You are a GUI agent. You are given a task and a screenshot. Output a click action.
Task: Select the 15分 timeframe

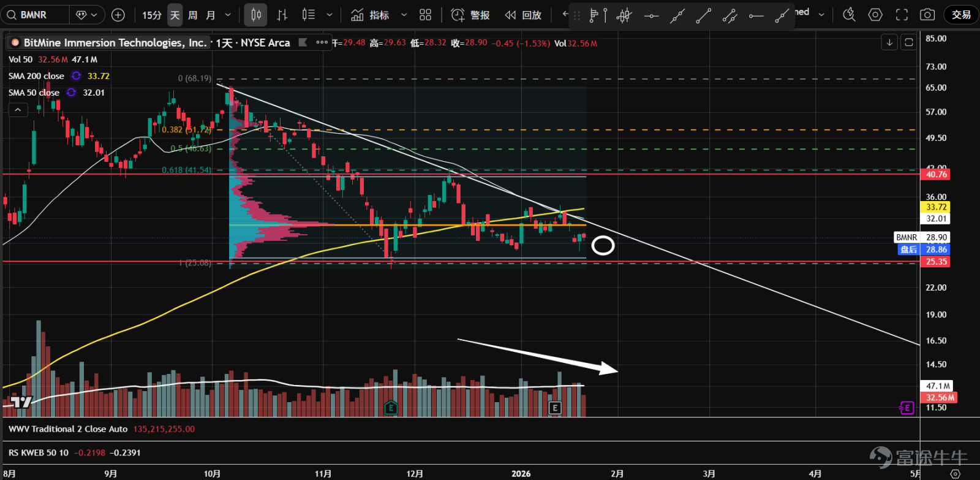tap(152, 15)
